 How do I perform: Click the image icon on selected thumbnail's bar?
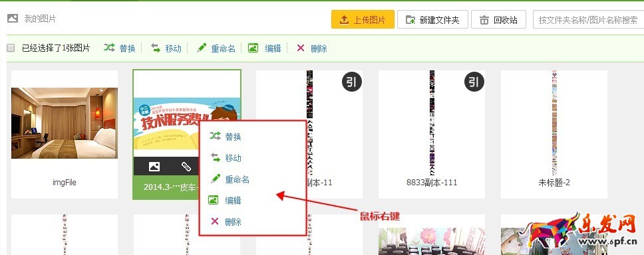(154, 167)
